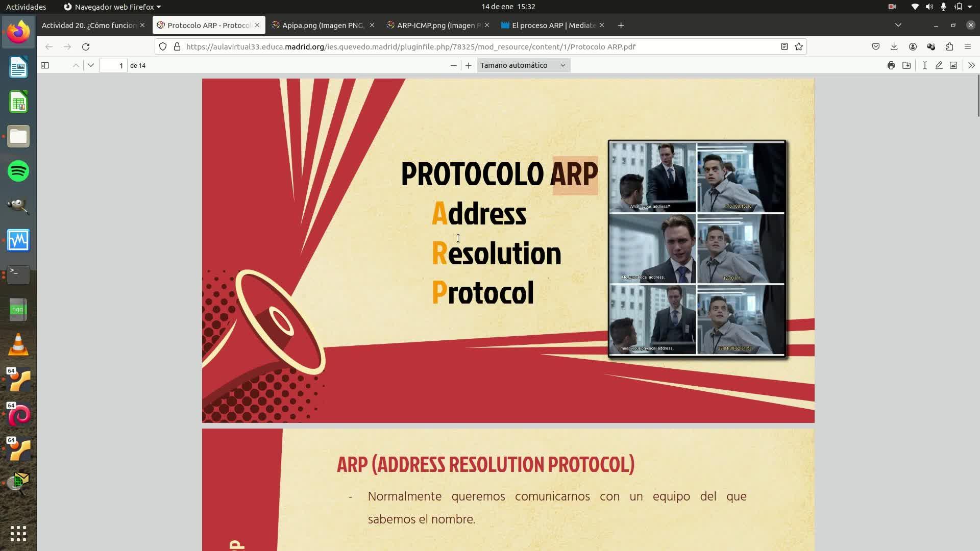Zoom out the PDF with minus
The width and height of the screenshot is (980, 551).
point(453,65)
